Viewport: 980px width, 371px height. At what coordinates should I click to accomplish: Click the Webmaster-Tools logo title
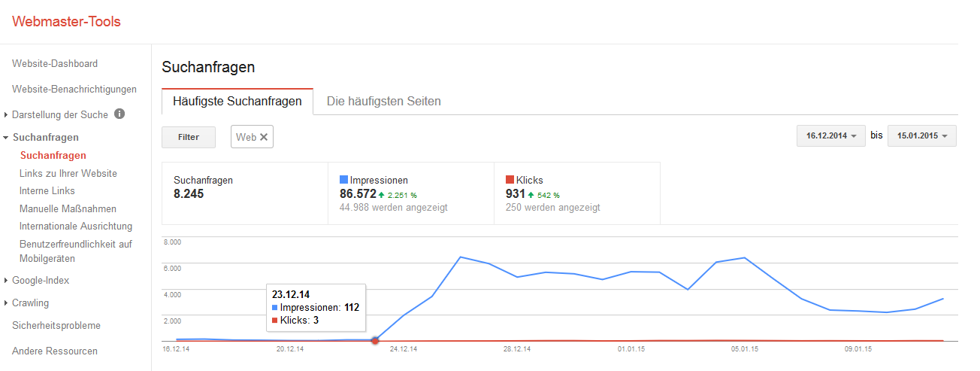tap(66, 21)
